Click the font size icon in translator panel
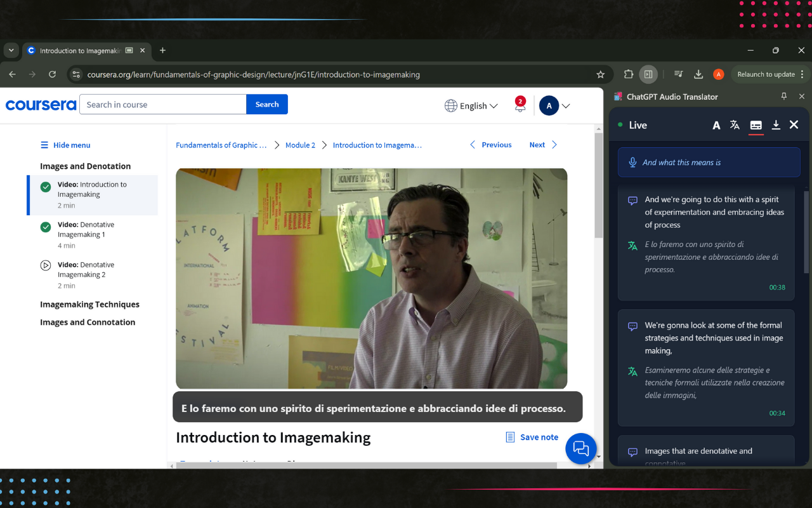 pos(716,125)
